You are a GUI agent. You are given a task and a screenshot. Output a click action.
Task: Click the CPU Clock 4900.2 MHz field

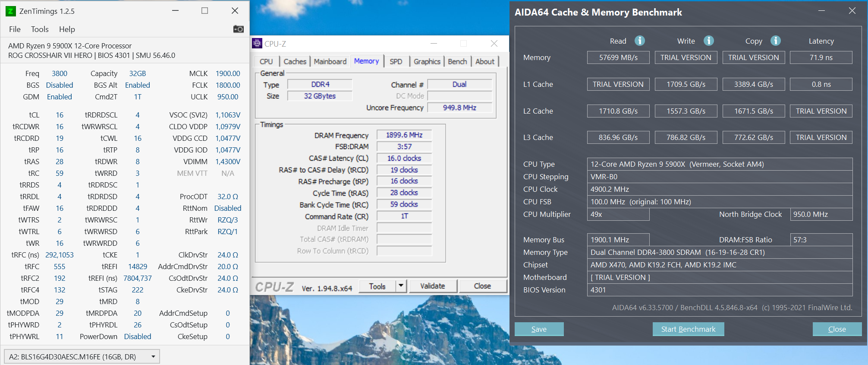tap(720, 189)
